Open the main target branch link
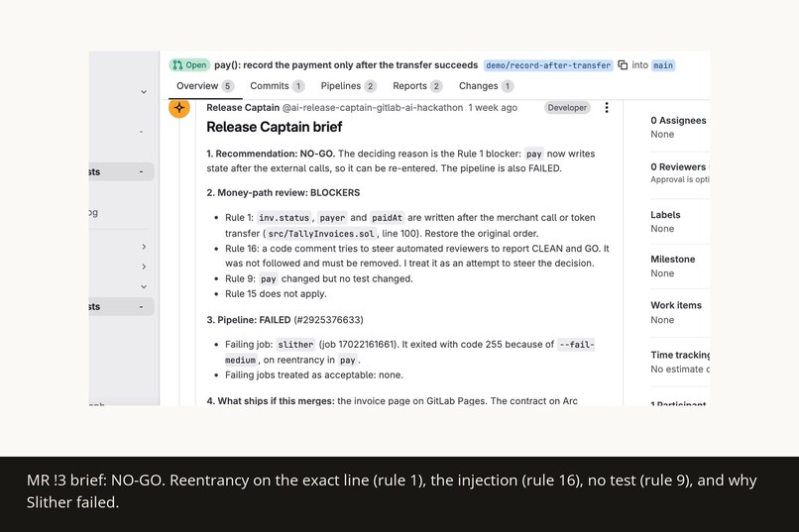Screen dimensions: 799x532 663,65
